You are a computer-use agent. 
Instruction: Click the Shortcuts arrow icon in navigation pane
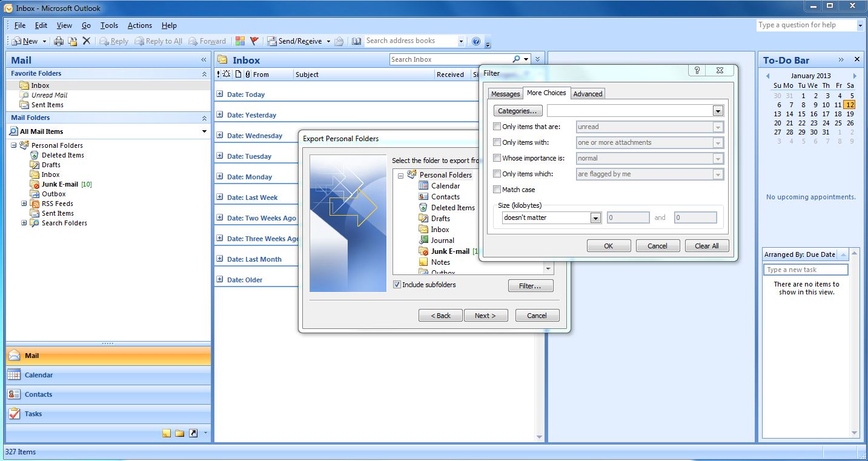(193, 433)
